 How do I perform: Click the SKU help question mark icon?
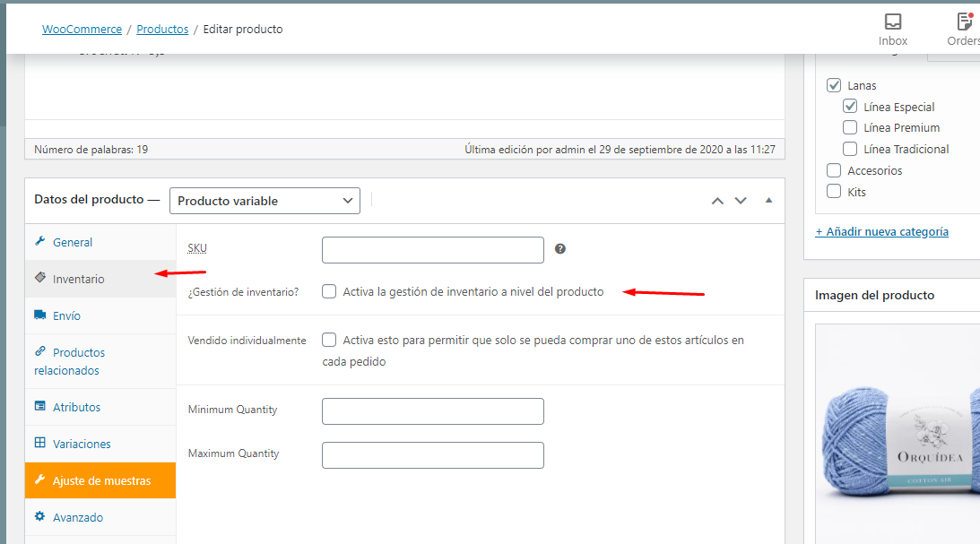(x=560, y=249)
